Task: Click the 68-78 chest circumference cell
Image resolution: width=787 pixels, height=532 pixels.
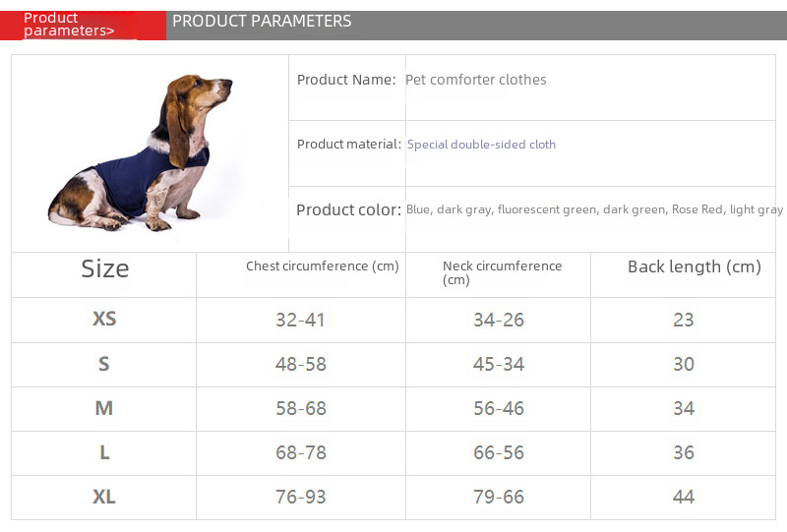Action: point(300,452)
